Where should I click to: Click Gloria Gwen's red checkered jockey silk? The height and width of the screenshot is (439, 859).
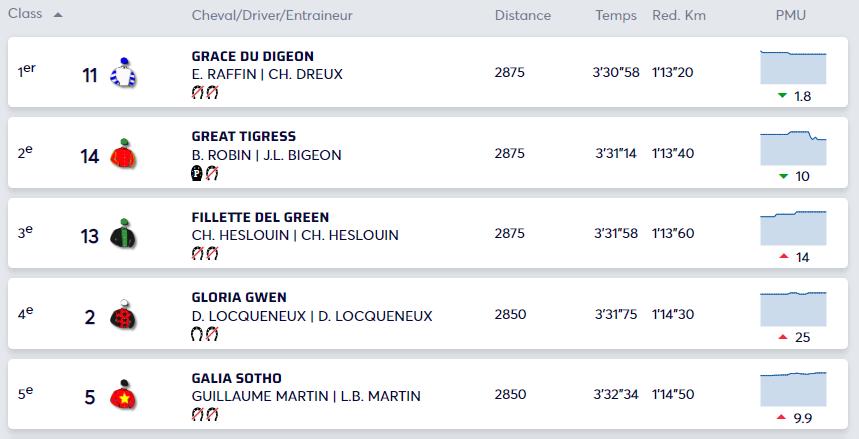pos(123,315)
